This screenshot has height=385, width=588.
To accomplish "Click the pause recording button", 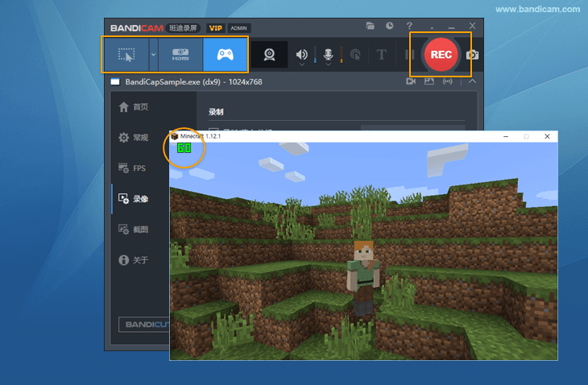I will tap(409, 55).
